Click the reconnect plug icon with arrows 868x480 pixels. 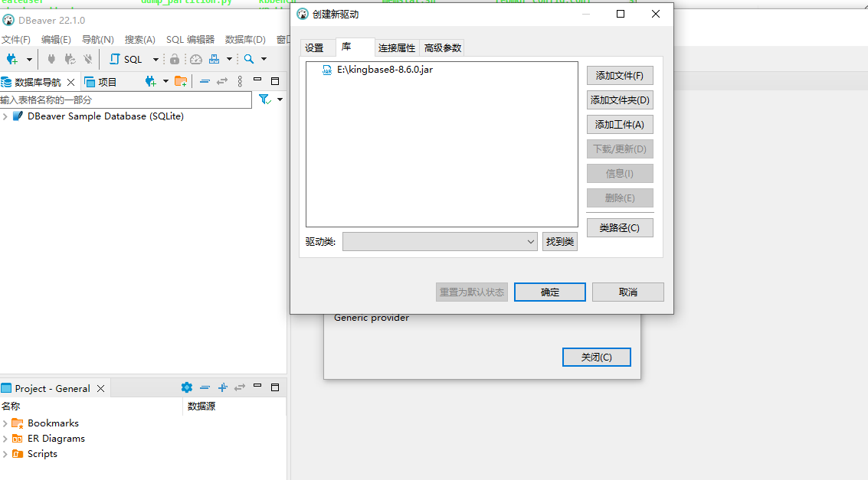[70, 59]
